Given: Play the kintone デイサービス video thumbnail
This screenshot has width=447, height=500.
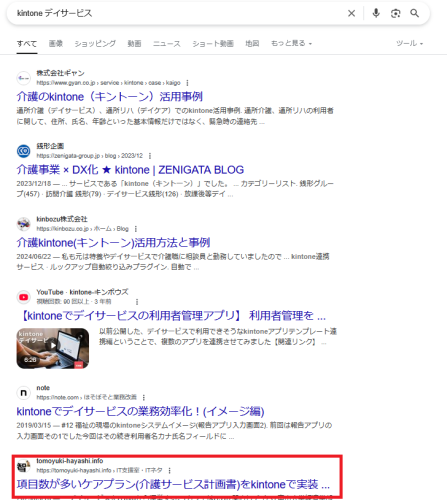Looking at the screenshot, I should (53, 348).
